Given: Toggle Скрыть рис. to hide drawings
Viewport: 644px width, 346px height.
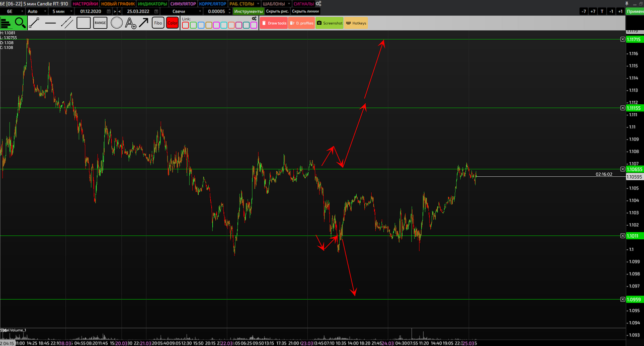Looking at the screenshot, I should point(277,11).
